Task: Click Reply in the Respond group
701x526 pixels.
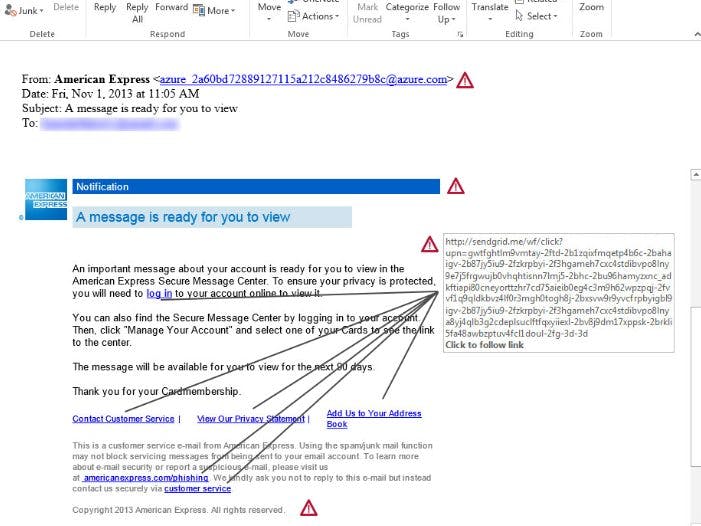Action: click(x=105, y=8)
